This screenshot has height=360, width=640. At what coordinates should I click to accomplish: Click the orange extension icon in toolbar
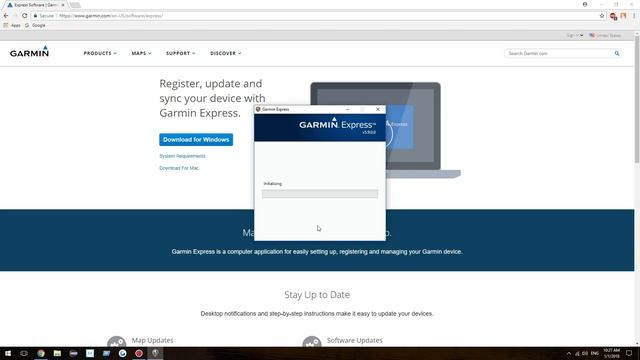tap(623, 16)
